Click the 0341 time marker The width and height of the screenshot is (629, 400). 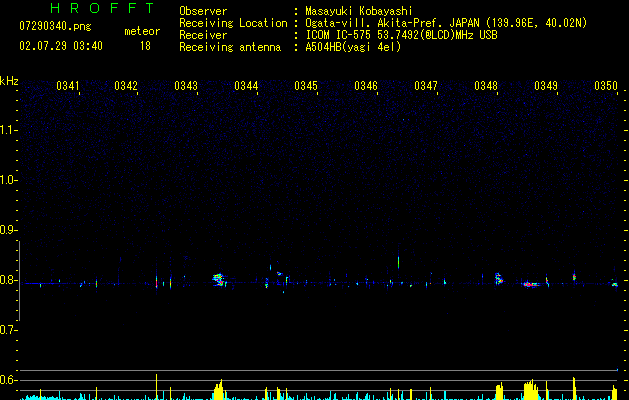tap(68, 86)
